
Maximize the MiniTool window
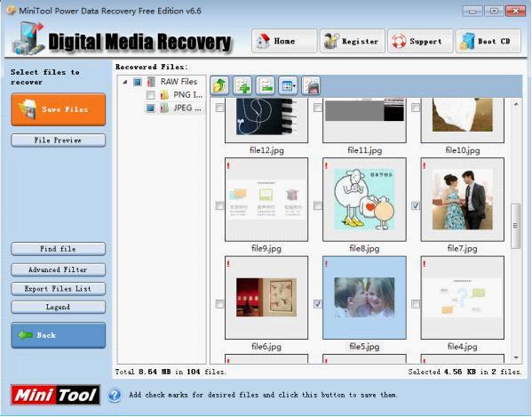[x=494, y=11]
